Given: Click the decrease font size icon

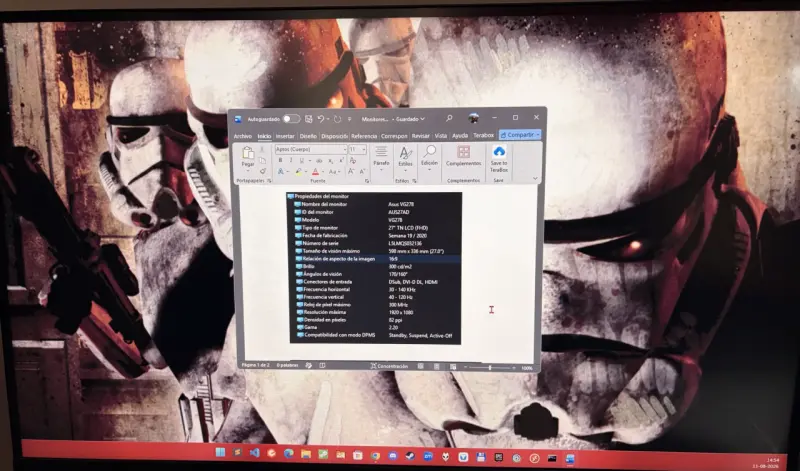Looking at the screenshot, I should tap(362, 171).
